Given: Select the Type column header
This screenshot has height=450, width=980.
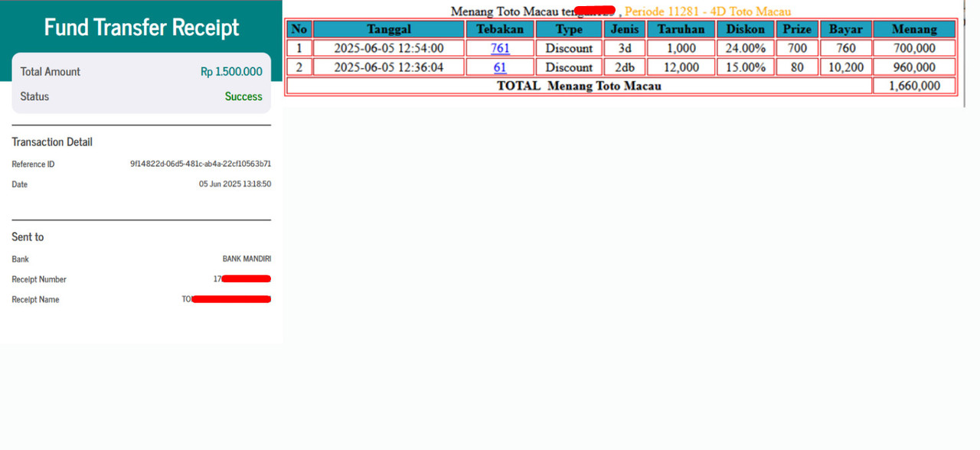Looking at the screenshot, I should tap(569, 29).
